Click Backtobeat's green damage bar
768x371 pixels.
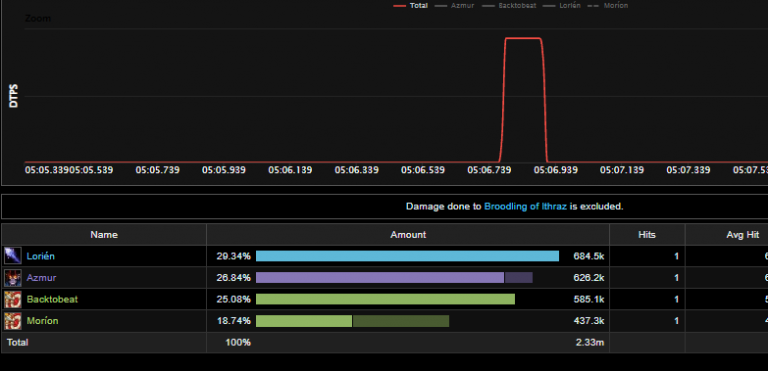point(385,299)
